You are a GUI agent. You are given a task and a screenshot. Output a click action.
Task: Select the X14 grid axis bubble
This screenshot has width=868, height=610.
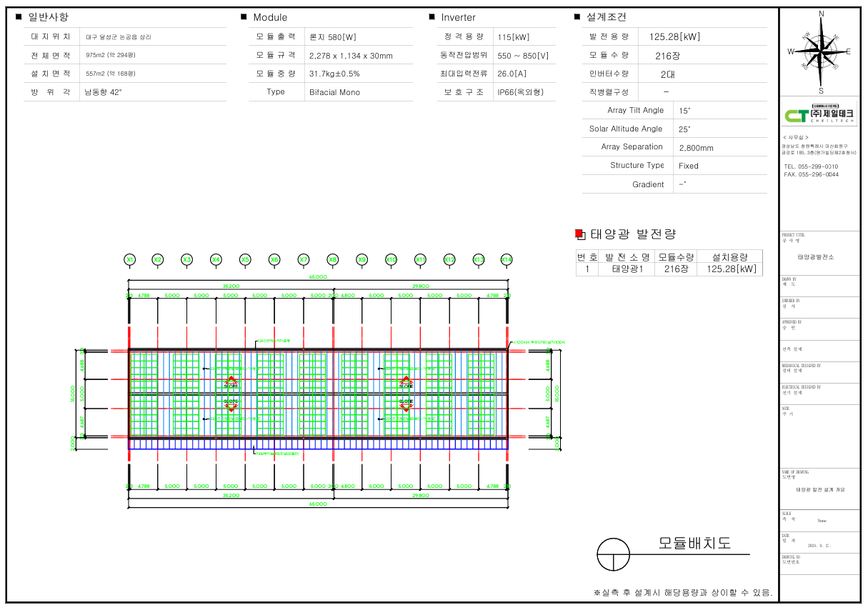[x=507, y=259]
